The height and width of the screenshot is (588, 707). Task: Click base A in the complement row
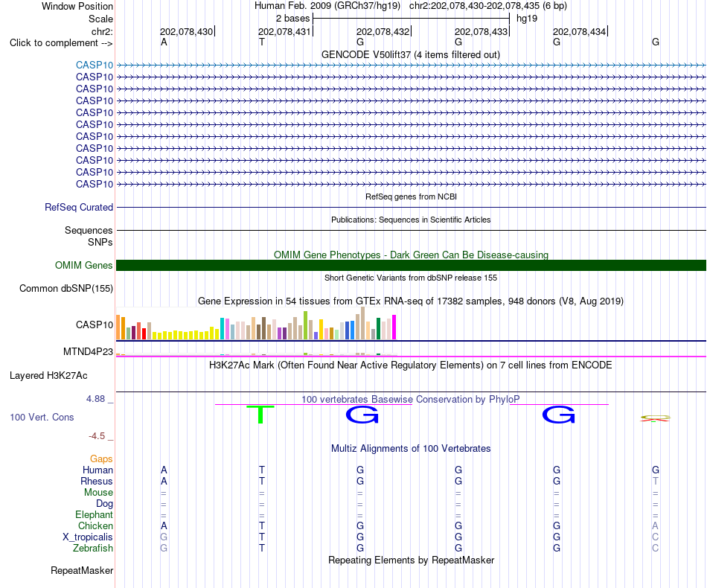[164, 42]
